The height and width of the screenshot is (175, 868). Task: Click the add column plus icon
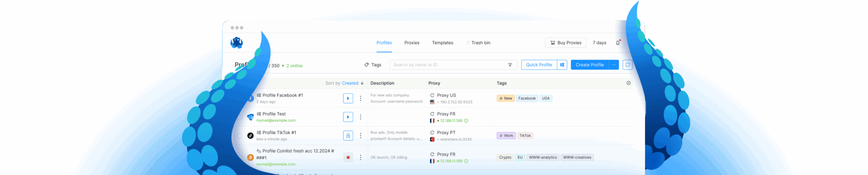pos(629,83)
